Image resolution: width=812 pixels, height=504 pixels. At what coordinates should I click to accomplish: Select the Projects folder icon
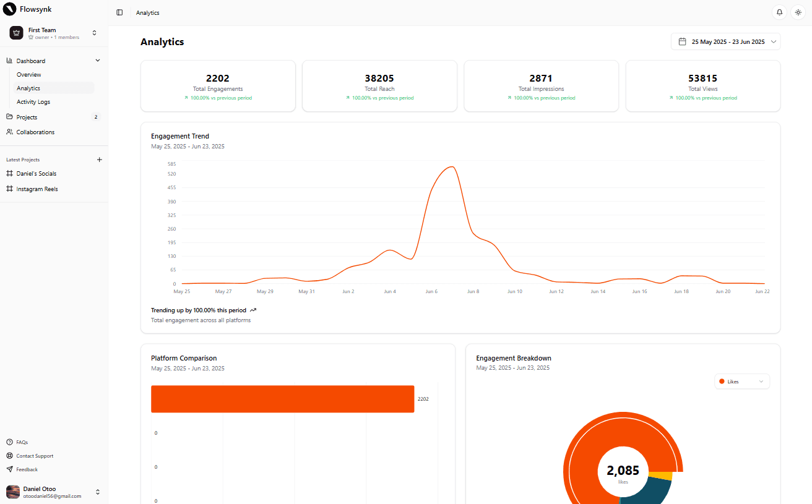[9, 116]
